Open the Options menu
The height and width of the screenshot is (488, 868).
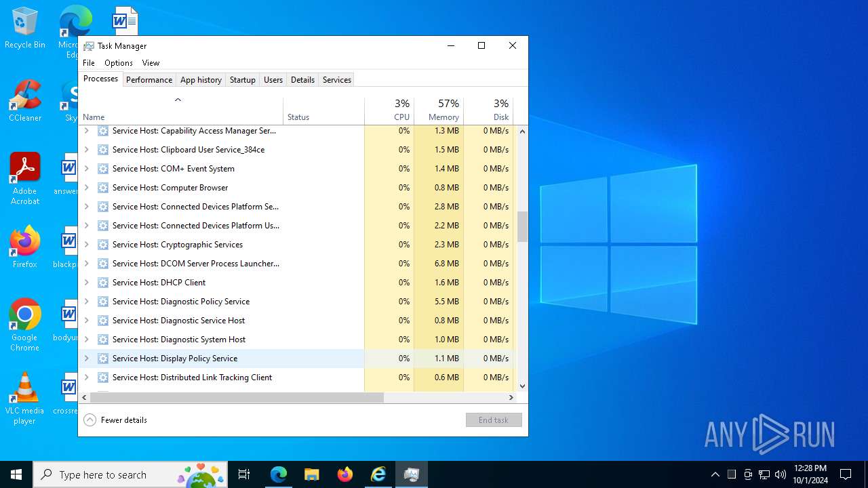point(118,63)
